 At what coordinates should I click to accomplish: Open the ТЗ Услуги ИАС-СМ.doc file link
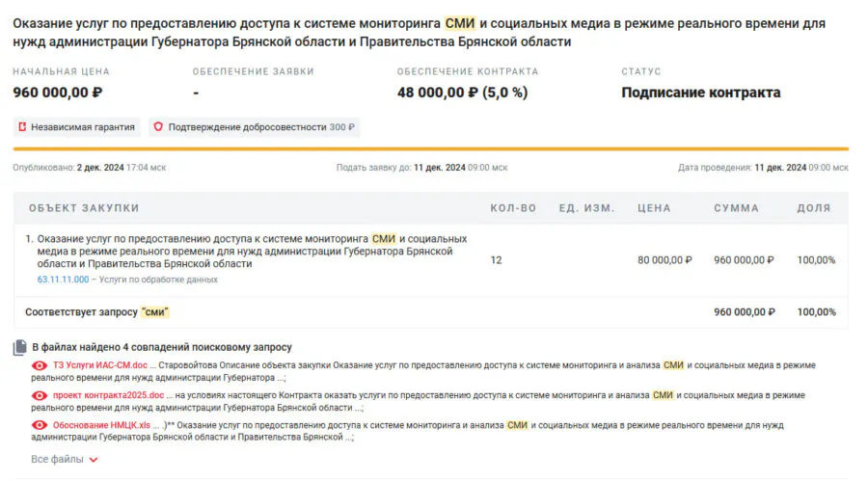pos(100,365)
